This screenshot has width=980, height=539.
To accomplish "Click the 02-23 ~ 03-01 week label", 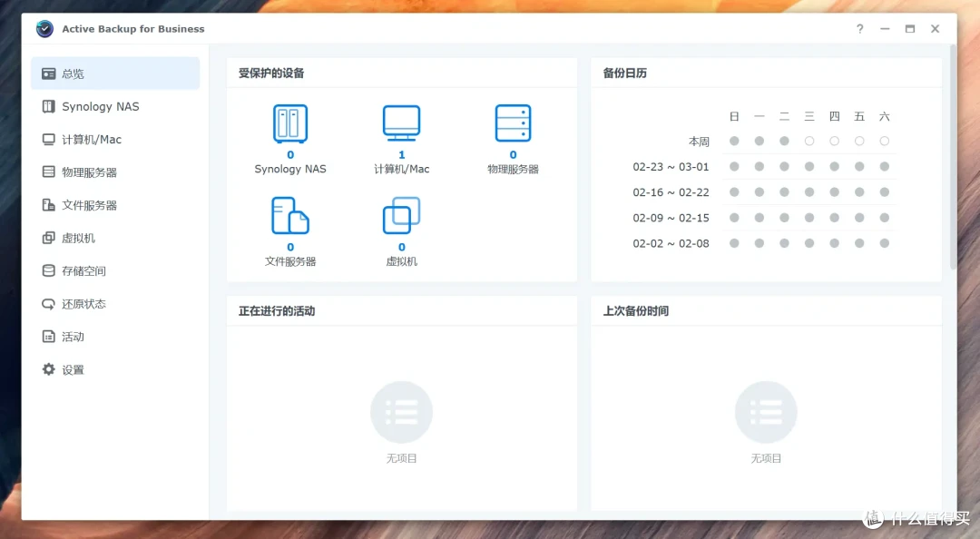I will 671,167.
